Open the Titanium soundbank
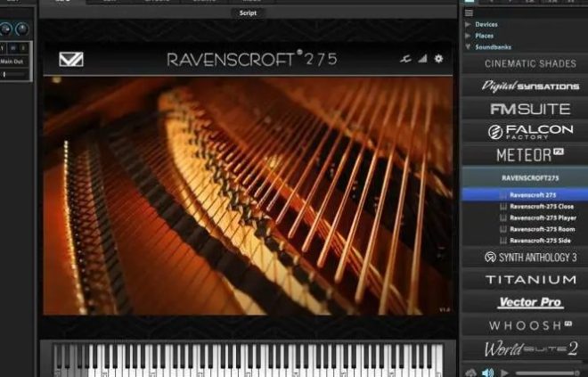The height and width of the screenshot is (377, 588). click(525, 280)
